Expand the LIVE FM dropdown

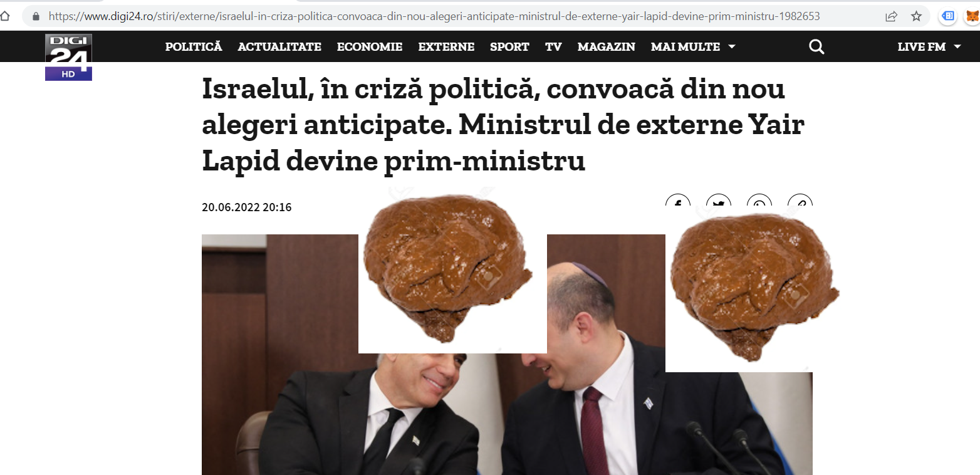coord(929,47)
